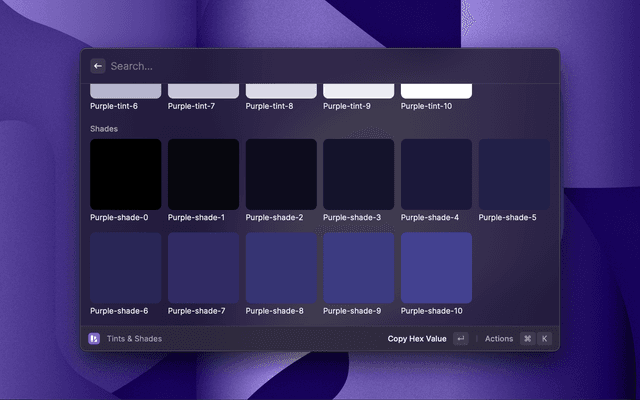Select the Purple-shade-0 swatch

pyautogui.click(x=126, y=174)
